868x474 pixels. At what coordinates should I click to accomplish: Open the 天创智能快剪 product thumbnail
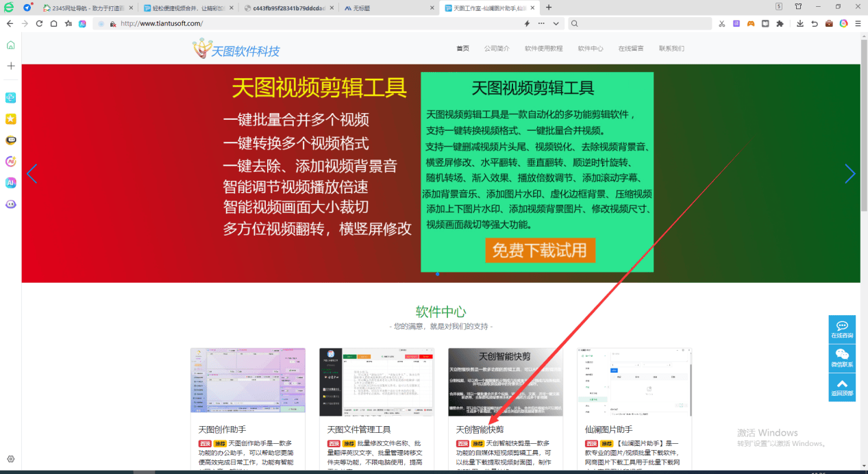coord(506,382)
